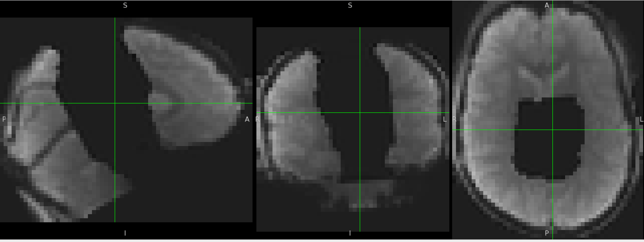Click the crosshair intersection in coronal view
The image size is (644, 242).
coord(360,113)
